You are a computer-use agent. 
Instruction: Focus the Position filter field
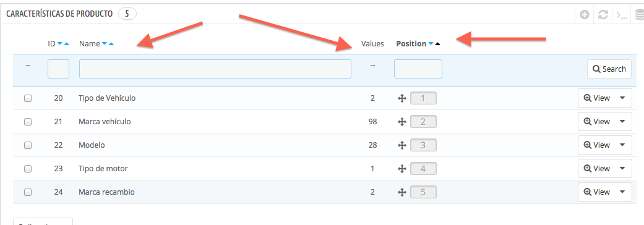click(x=418, y=69)
